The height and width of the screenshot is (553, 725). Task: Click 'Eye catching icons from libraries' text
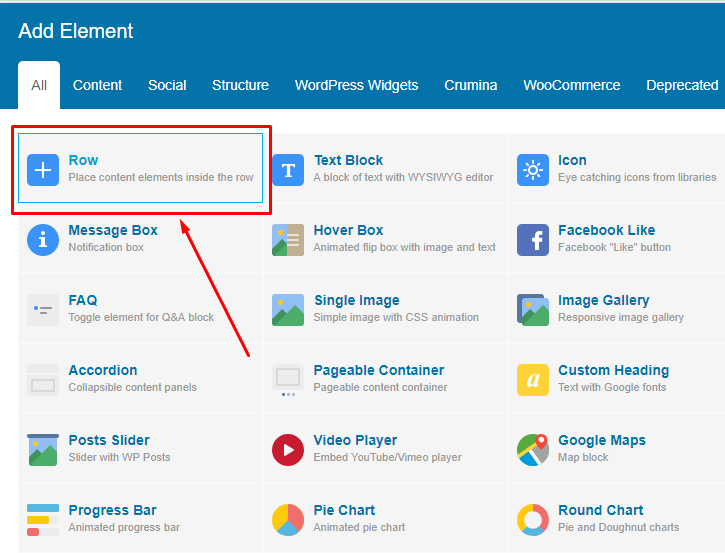(x=637, y=177)
